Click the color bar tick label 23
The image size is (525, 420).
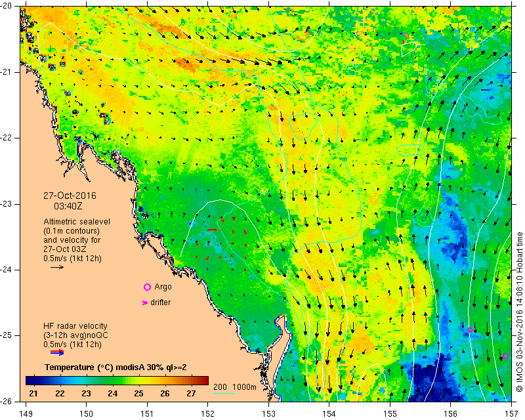(86, 394)
